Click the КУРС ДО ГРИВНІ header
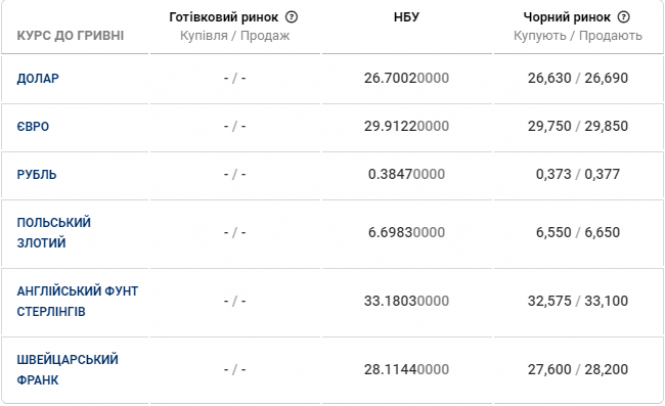665x406 pixels. click(71, 36)
